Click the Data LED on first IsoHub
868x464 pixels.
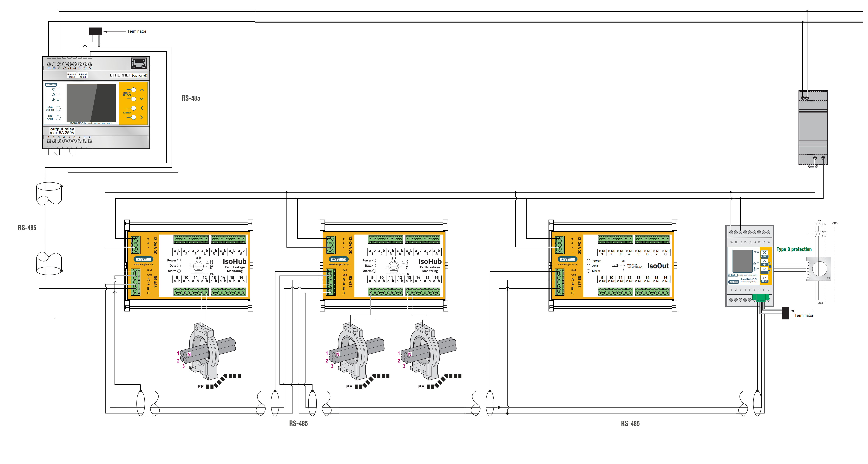click(x=179, y=266)
